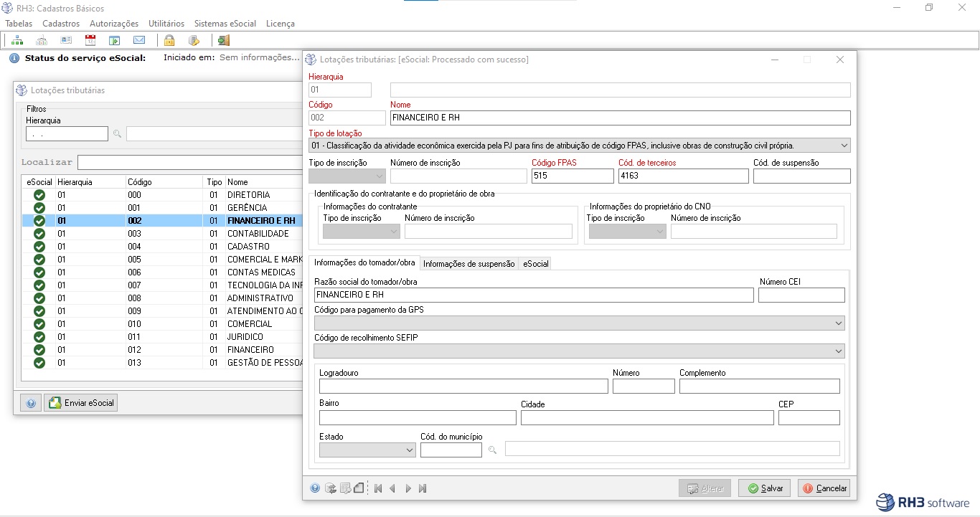The width and height of the screenshot is (980, 517).
Task: Click the exit door toolbar icon
Action: 224,40
